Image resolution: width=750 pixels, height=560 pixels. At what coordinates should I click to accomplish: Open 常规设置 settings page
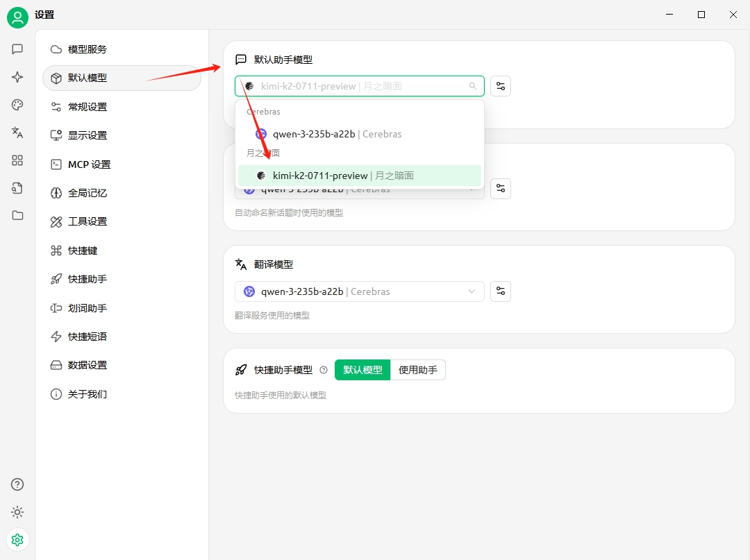pyautogui.click(x=122, y=107)
